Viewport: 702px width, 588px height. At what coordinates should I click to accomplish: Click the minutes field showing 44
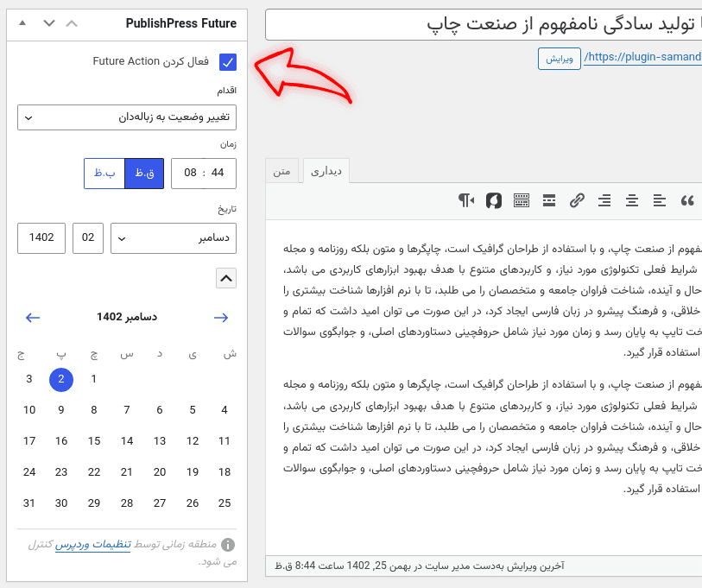tap(218, 173)
